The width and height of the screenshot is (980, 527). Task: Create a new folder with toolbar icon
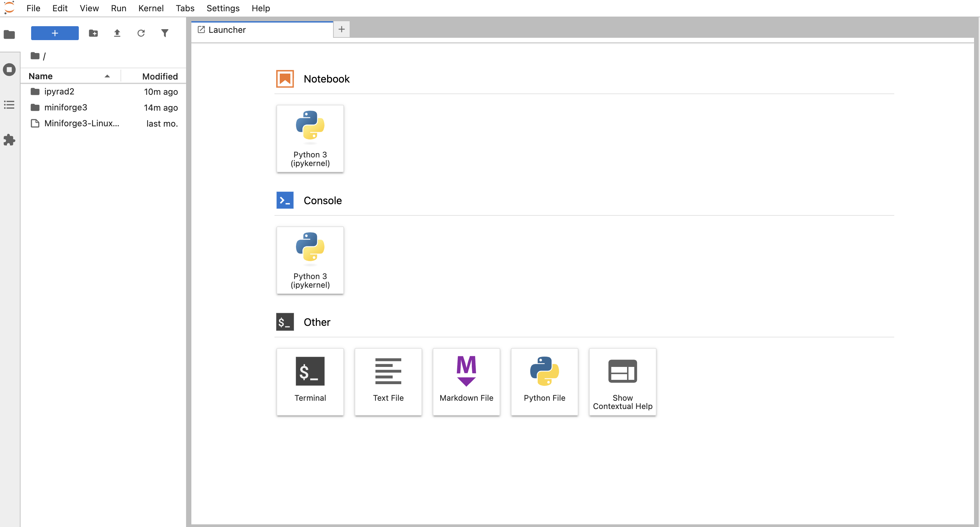(93, 33)
